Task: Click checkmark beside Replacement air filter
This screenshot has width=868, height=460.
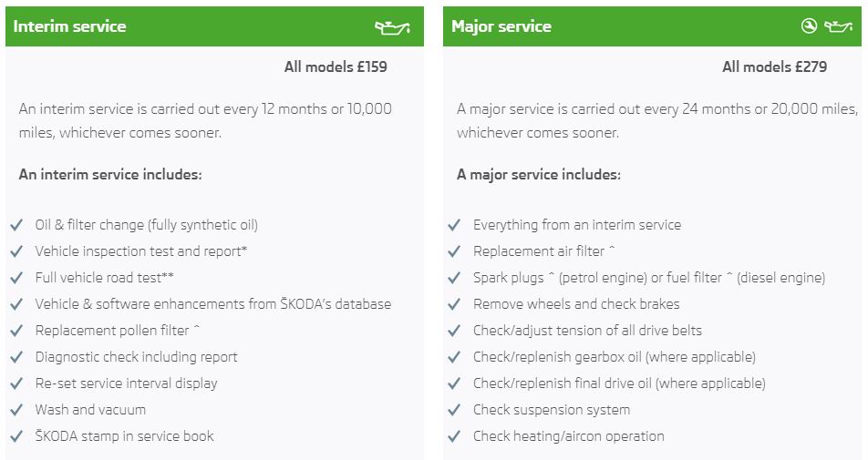Action: click(454, 251)
